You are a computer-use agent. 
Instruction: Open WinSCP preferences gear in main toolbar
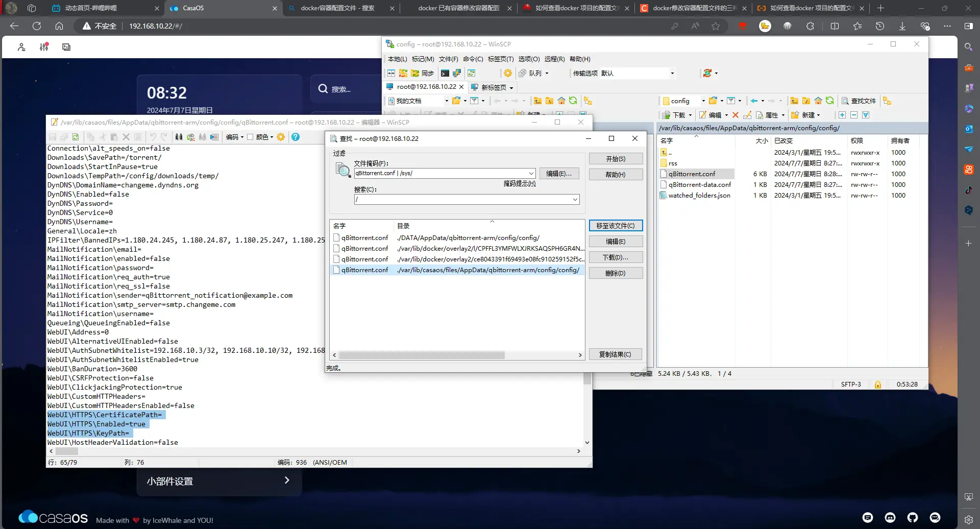point(507,73)
